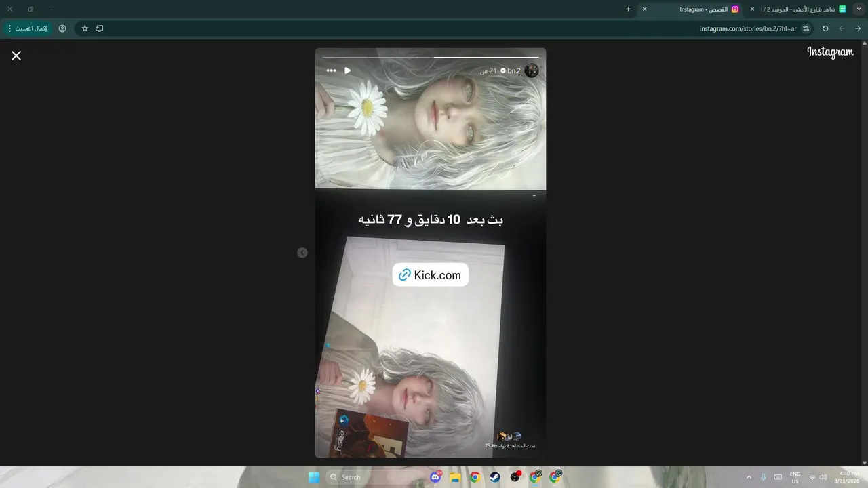Open the Instagram logo home link
The height and width of the screenshot is (488, 868).
click(830, 52)
